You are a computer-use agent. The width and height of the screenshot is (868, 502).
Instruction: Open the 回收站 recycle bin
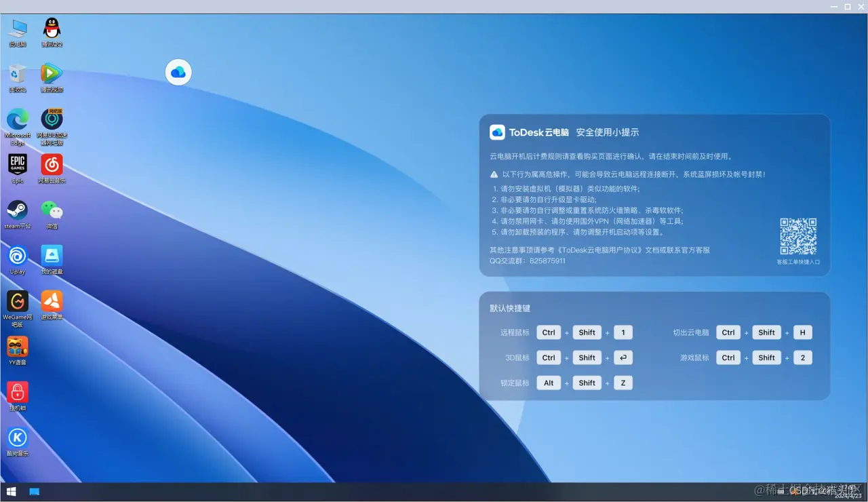[17, 75]
